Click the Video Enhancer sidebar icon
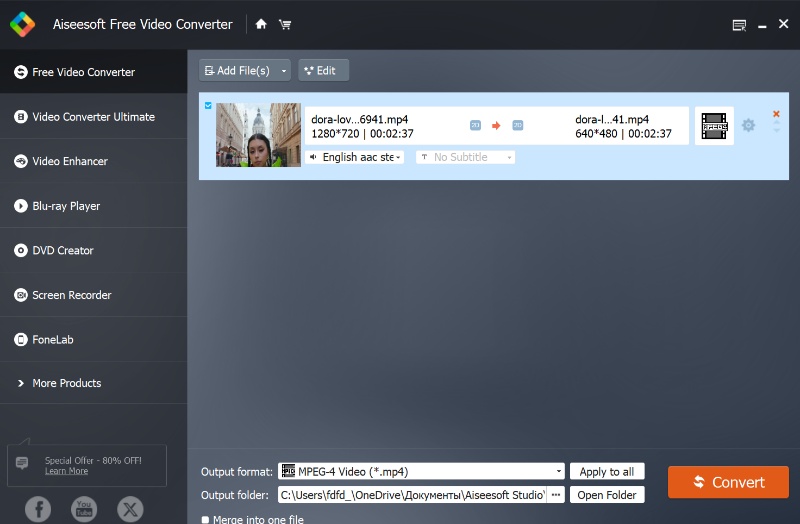This screenshot has width=800, height=524. 21,161
